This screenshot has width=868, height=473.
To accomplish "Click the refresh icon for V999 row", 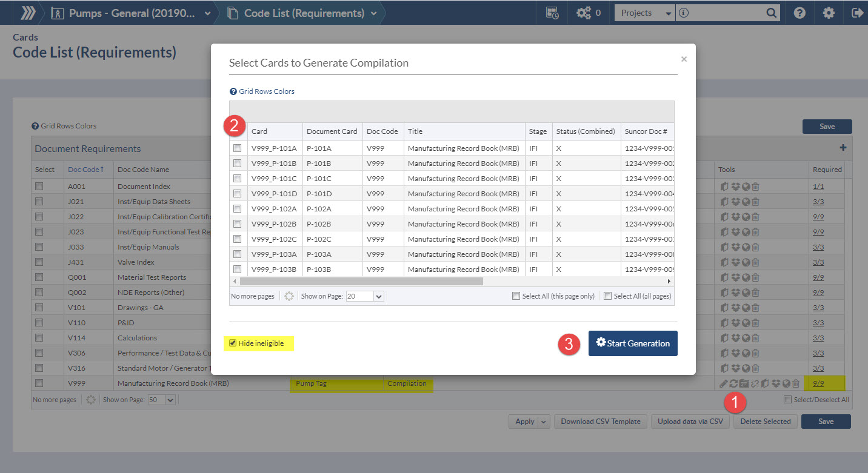I will tap(733, 383).
